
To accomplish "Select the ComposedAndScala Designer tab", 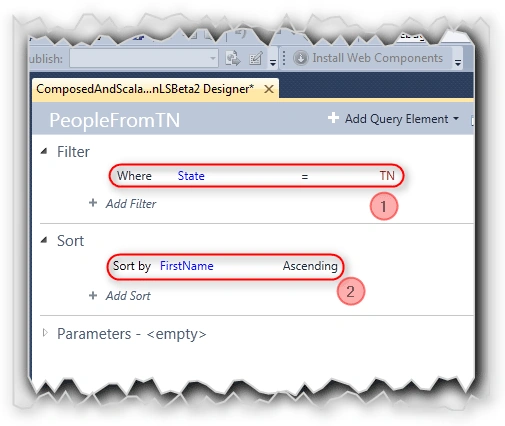I will (x=145, y=89).
